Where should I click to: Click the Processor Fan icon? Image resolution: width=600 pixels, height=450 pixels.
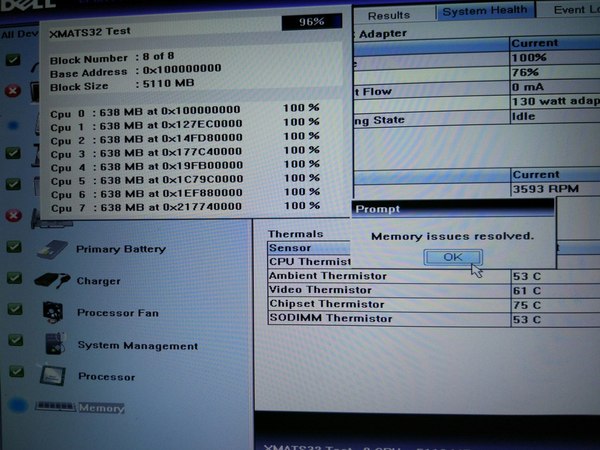click(x=53, y=312)
